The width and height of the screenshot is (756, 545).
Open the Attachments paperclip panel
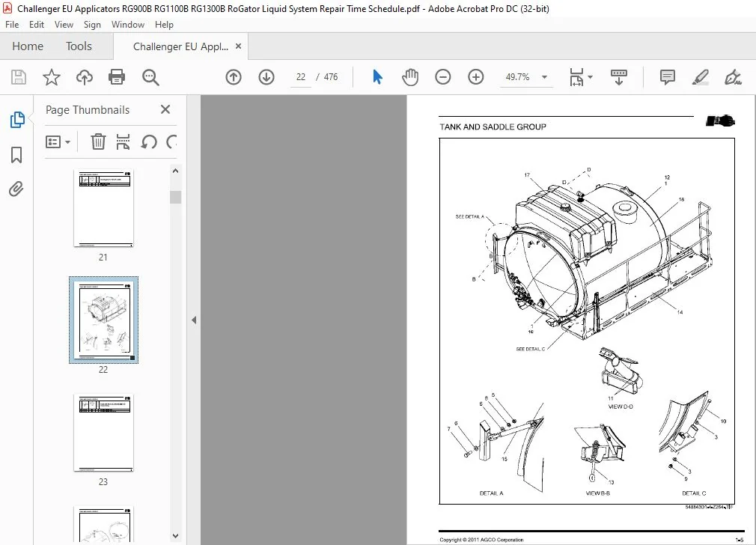(16, 189)
